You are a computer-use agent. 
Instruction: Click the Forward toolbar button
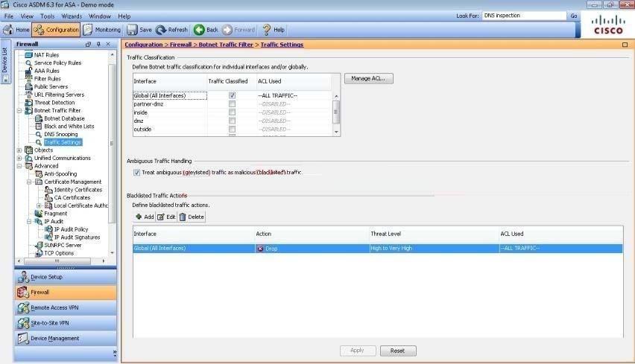click(238, 30)
